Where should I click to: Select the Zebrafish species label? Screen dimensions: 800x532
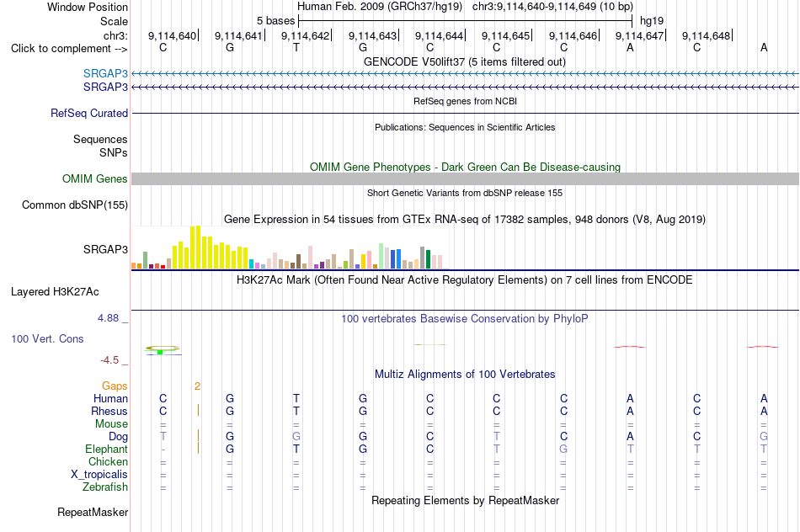tap(105, 487)
